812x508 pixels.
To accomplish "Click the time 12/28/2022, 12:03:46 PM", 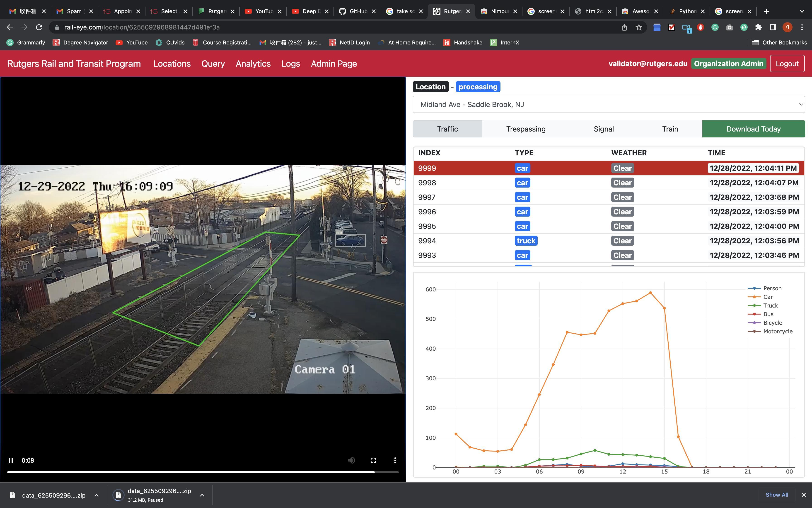I will (x=754, y=255).
